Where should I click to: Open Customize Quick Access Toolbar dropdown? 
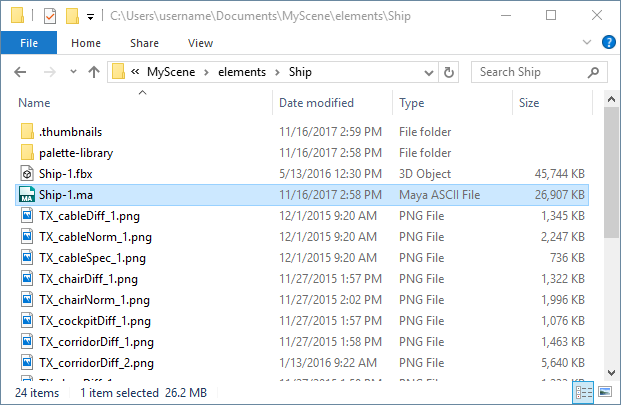click(91, 17)
